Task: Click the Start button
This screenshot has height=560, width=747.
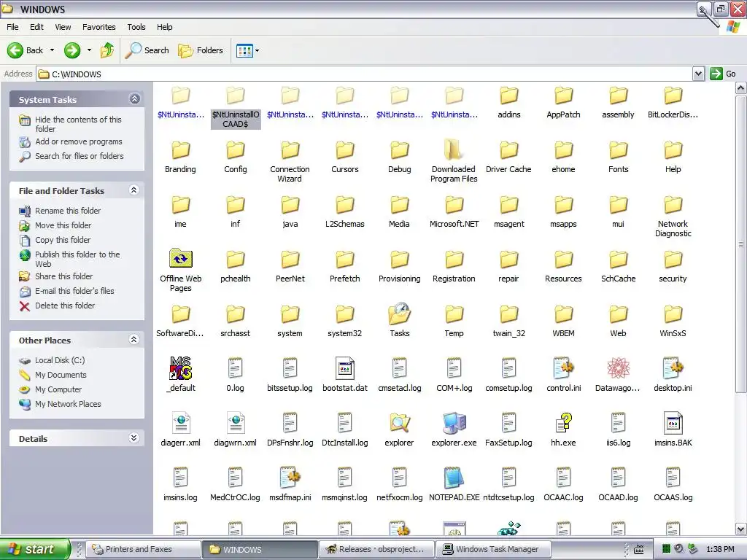Action: click(34, 549)
